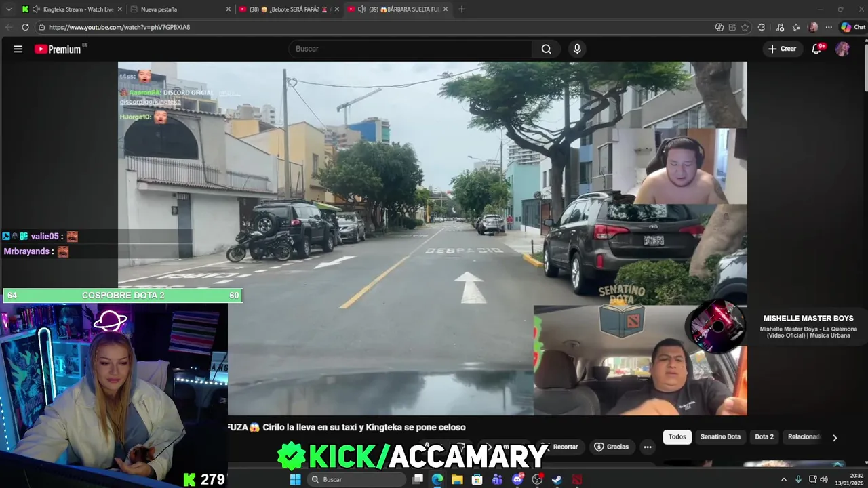Open Task View on the taskbar
This screenshot has width=868, height=488.
tap(418, 479)
